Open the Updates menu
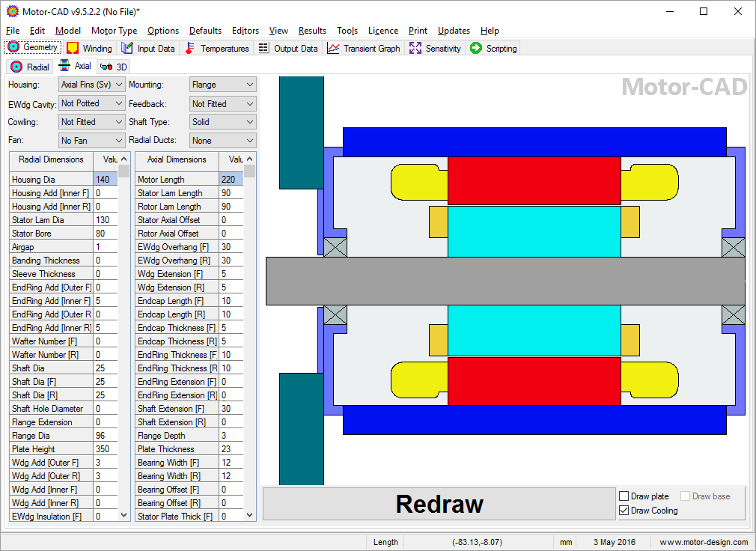The width and height of the screenshot is (756, 551). click(x=454, y=31)
